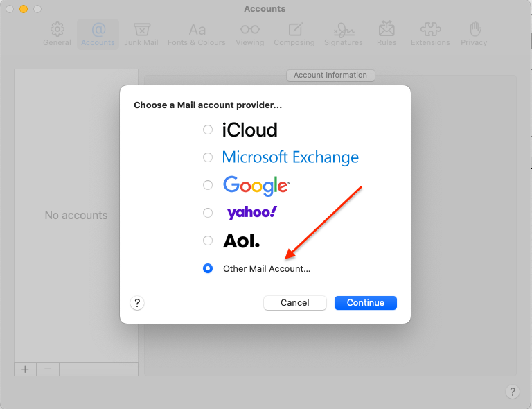
Task: Click the Microsoft Exchange logo text
Action: click(290, 157)
